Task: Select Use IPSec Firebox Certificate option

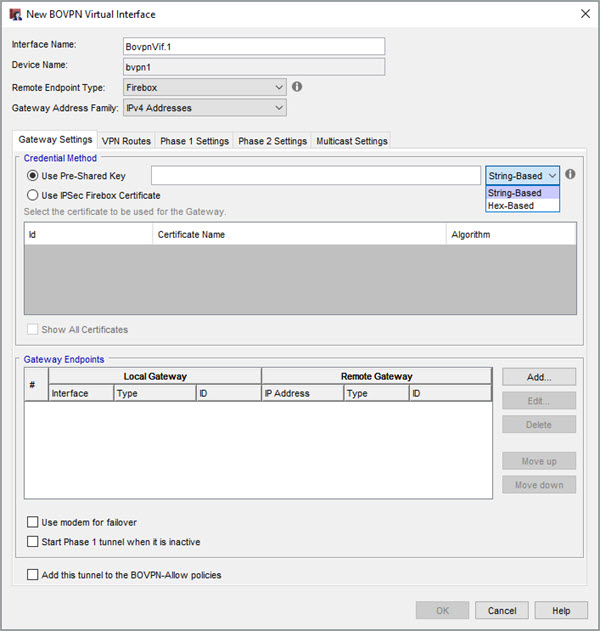Action: (x=33, y=195)
